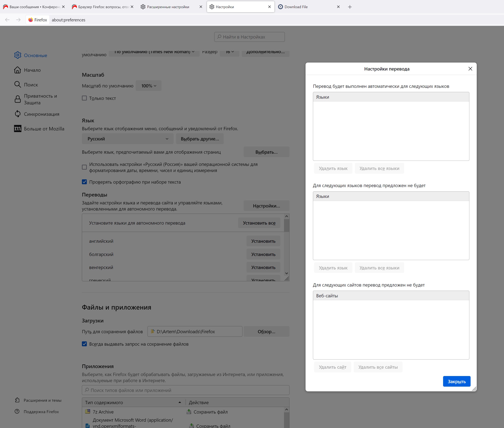The height and width of the screenshot is (428, 504).
Task: Close the Настройки перевода dialog with X
Action: click(x=470, y=69)
